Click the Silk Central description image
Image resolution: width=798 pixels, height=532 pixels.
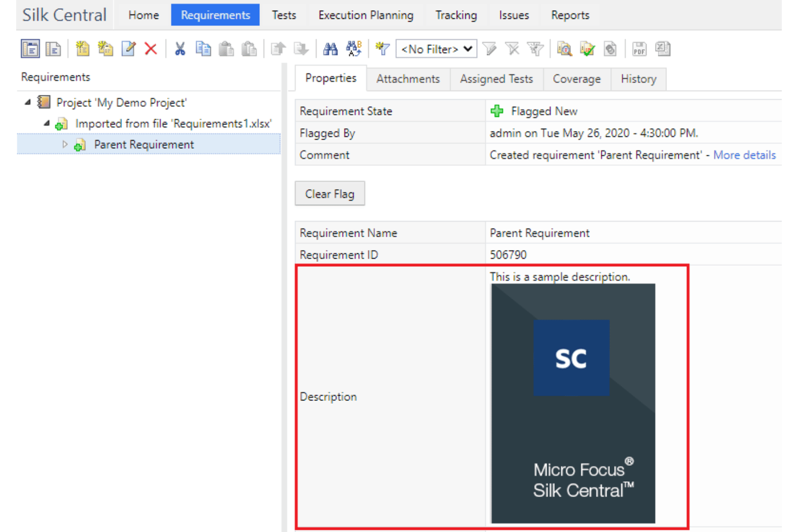pos(573,403)
